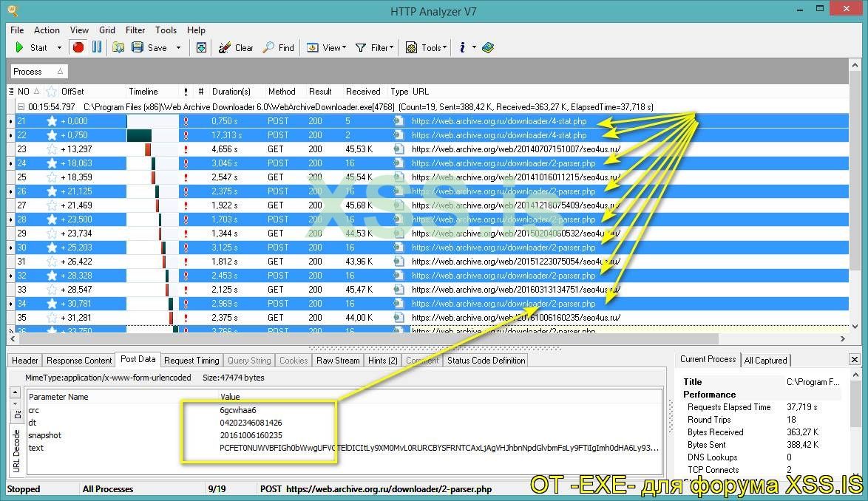Click the help book icon in toolbar
The image size is (868, 501).
coord(487,47)
